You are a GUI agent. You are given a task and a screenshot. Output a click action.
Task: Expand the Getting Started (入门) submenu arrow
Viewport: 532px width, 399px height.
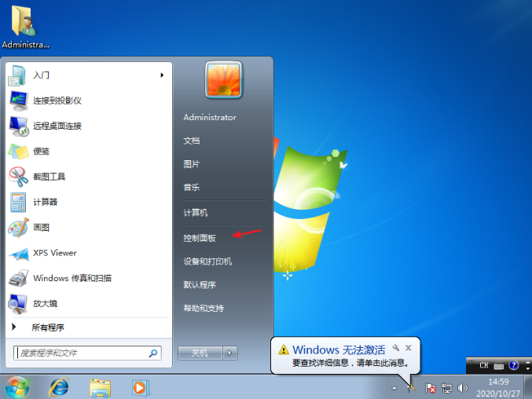click(162, 75)
